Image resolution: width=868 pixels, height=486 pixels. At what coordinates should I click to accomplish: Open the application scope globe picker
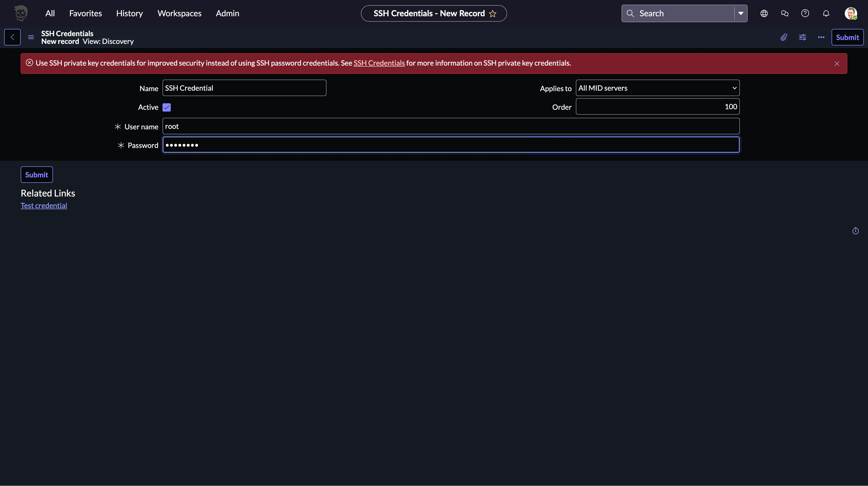point(764,13)
